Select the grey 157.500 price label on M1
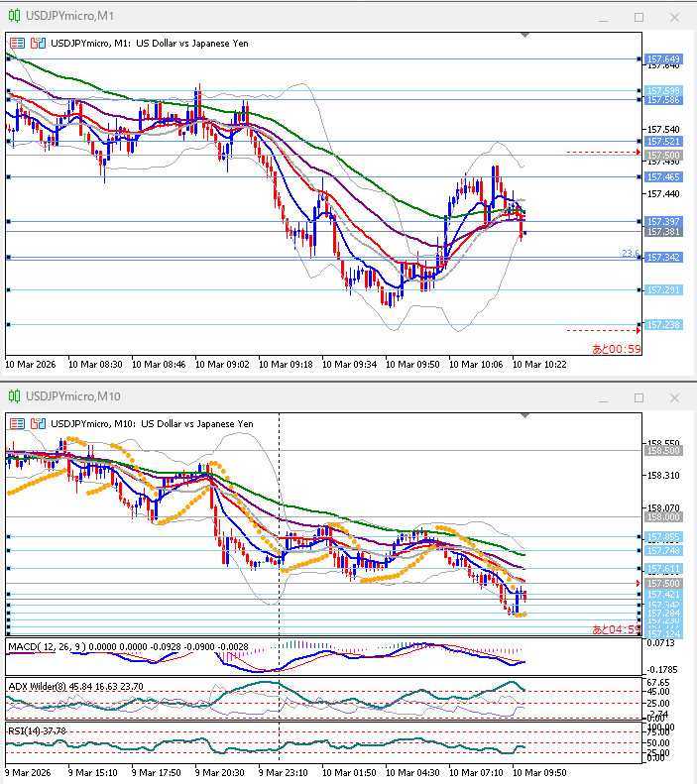697x784 pixels. pyautogui.click(x=661, y=156)
